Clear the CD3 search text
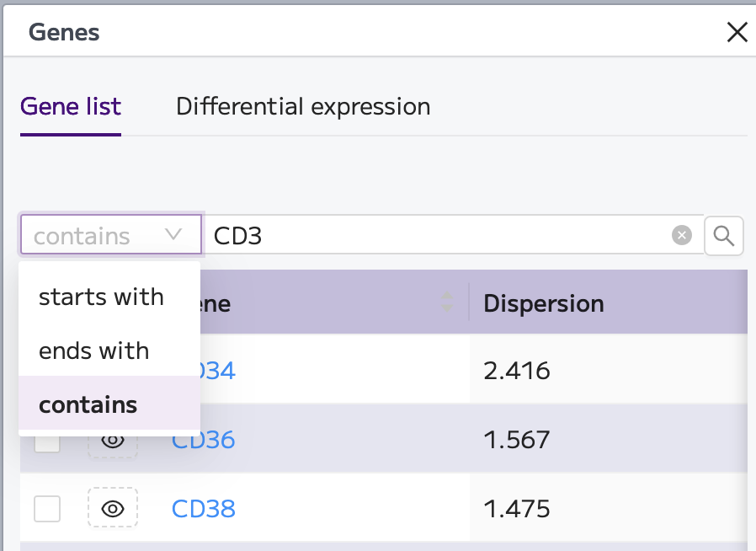Screen dimensions: 756x551 coord(681,235)
